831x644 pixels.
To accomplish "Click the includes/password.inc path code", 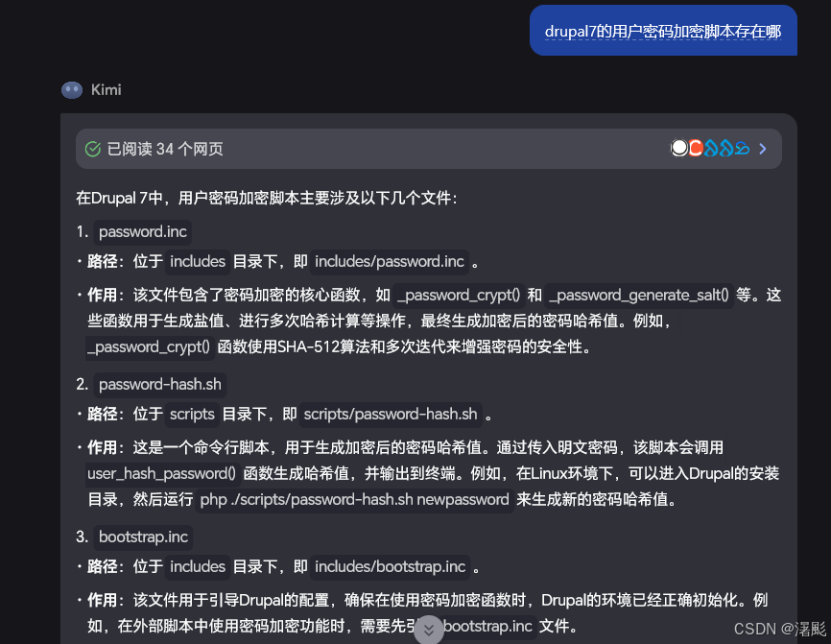I will [x=390, y=261].
